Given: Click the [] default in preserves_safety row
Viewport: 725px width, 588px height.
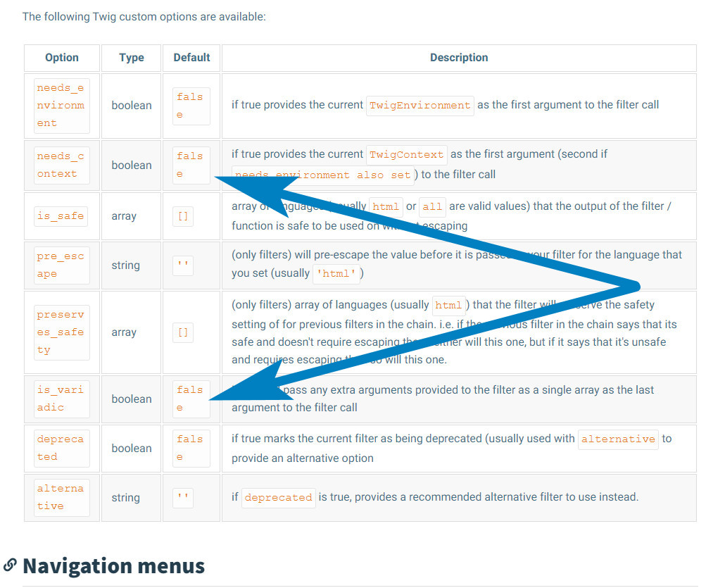Looking at the screenshot, I should [x=182, y=332].
